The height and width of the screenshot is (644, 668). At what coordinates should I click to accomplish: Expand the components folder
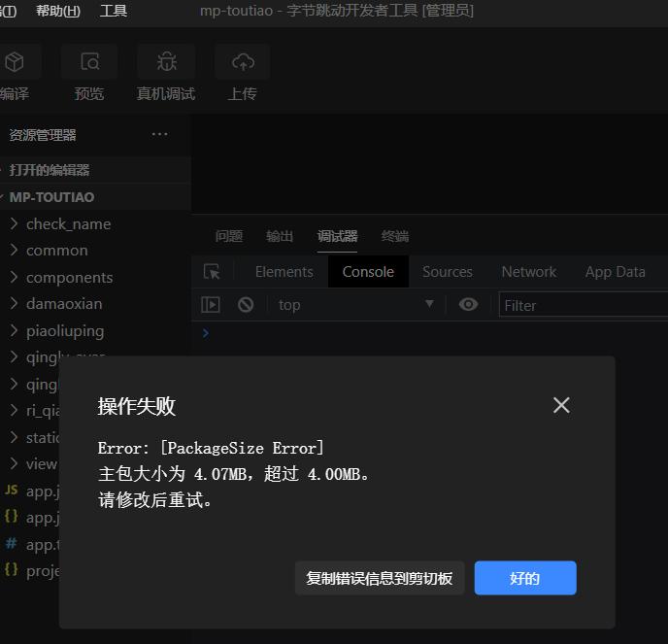(x=69, y=277)
